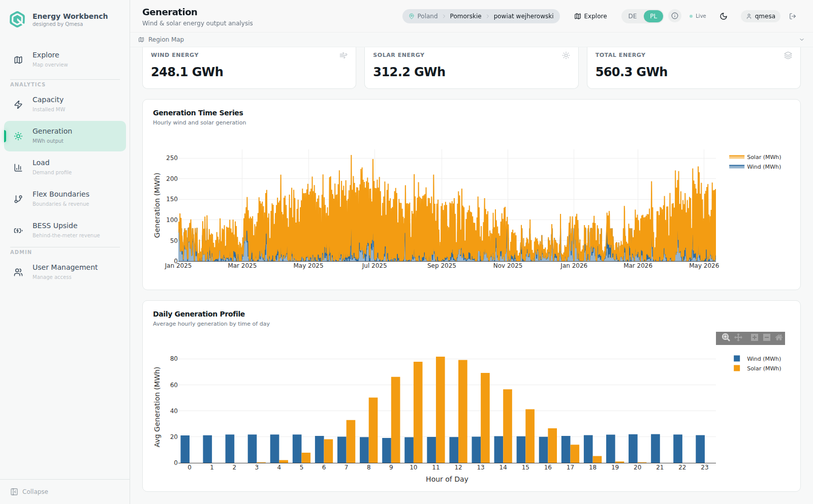This screenshot has width=813, height=504.
Task: Go to BESS Upside in sidebar
Action: coord(65,230)
